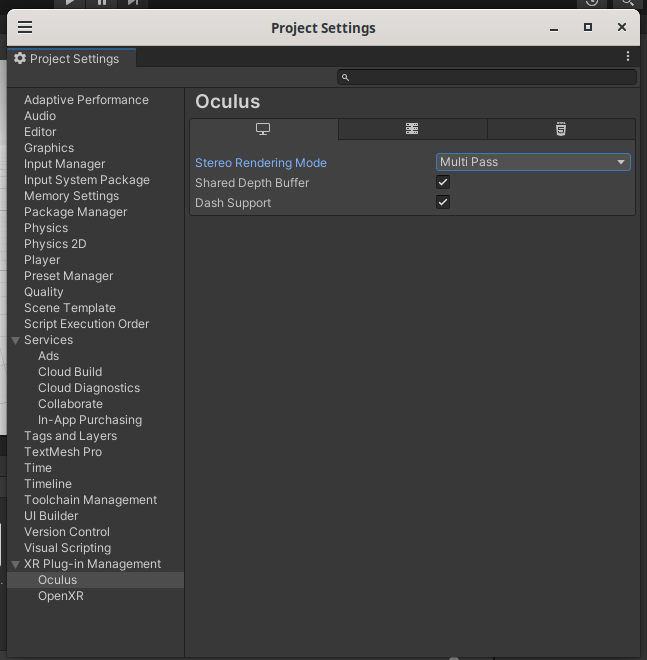Image resolution: width=647 pixels, height=660 pixels.
Task: Toggle the Shared Depth Buffer checkbox
Action: (443, 182)
